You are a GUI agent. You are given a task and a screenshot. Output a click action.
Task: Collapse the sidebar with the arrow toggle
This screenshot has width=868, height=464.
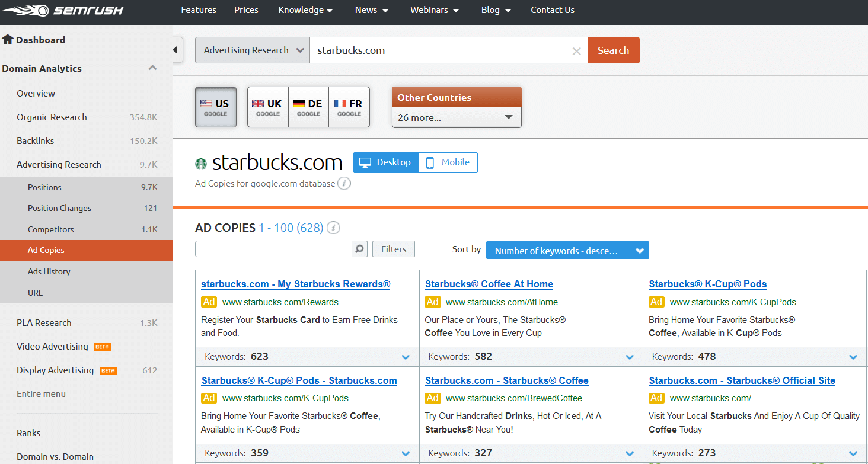[x=175, y=50]
